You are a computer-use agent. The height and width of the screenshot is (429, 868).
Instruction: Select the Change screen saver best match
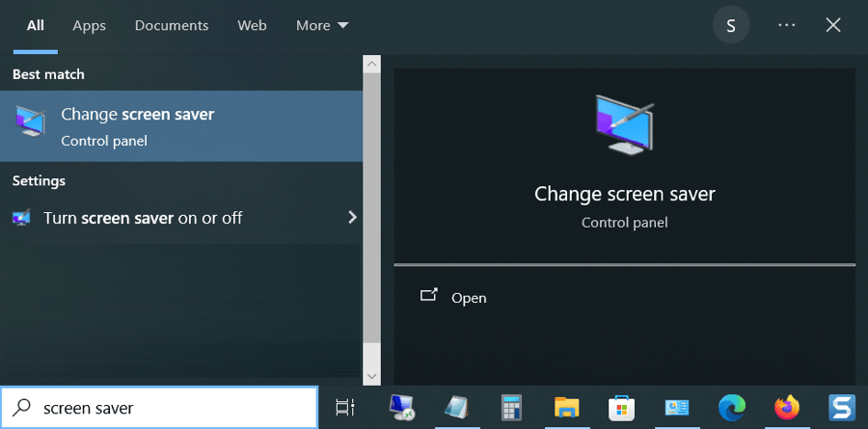(x=181, y=126)
